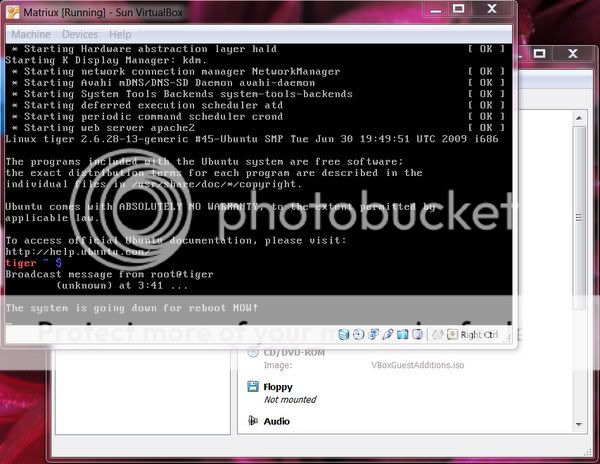Screen dimensions: 600x464
Task: Click the USB devices status icon
Action: point(388,335)
